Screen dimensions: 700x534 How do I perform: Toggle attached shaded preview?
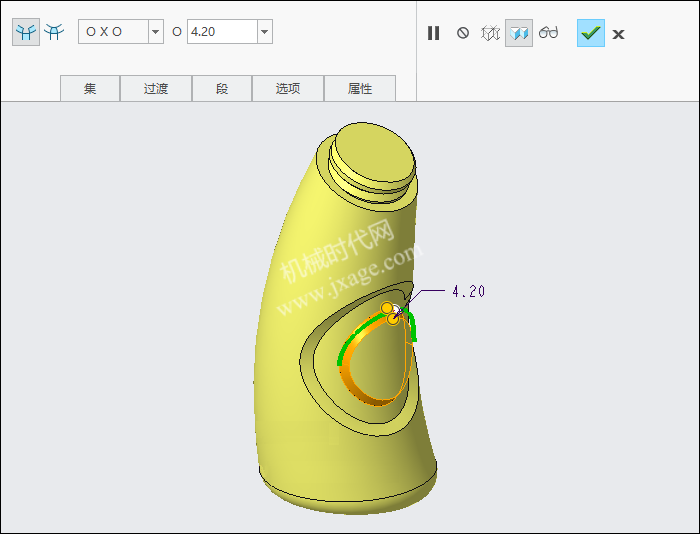[519, 33]
